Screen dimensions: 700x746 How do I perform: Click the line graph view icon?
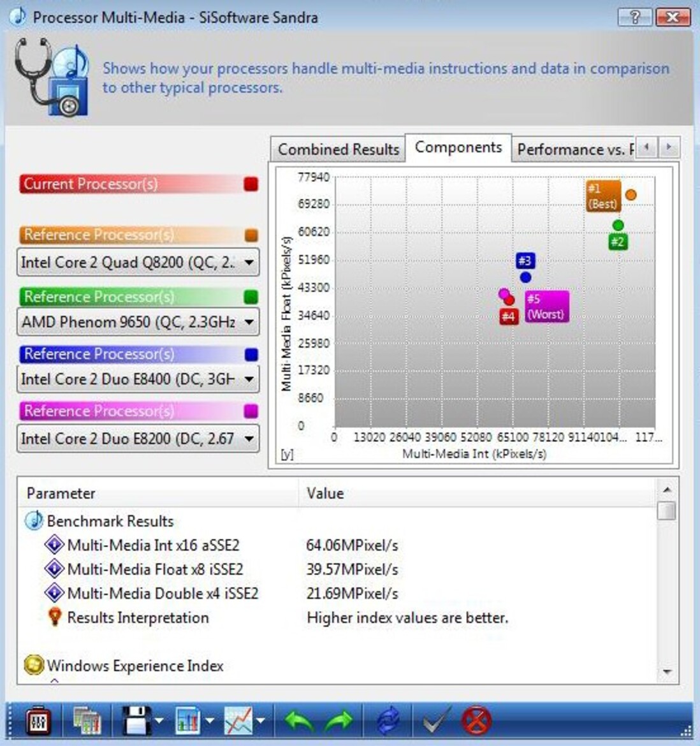(238, 720)
